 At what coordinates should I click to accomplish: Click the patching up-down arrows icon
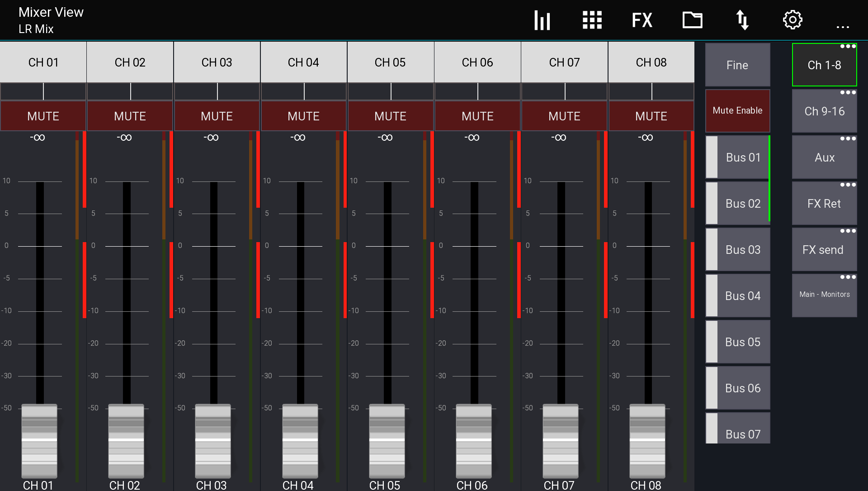pyautogui.click(x=743, y=20)
